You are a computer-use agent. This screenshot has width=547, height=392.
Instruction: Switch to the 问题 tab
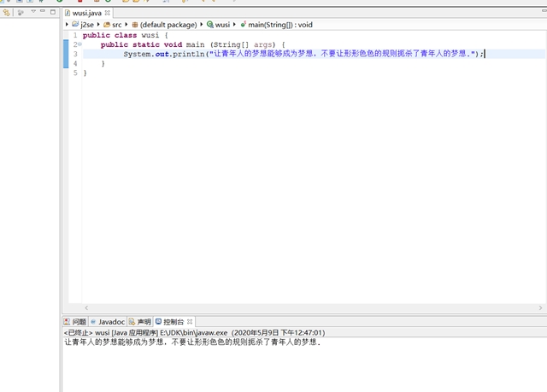click(x=79, y=322)
